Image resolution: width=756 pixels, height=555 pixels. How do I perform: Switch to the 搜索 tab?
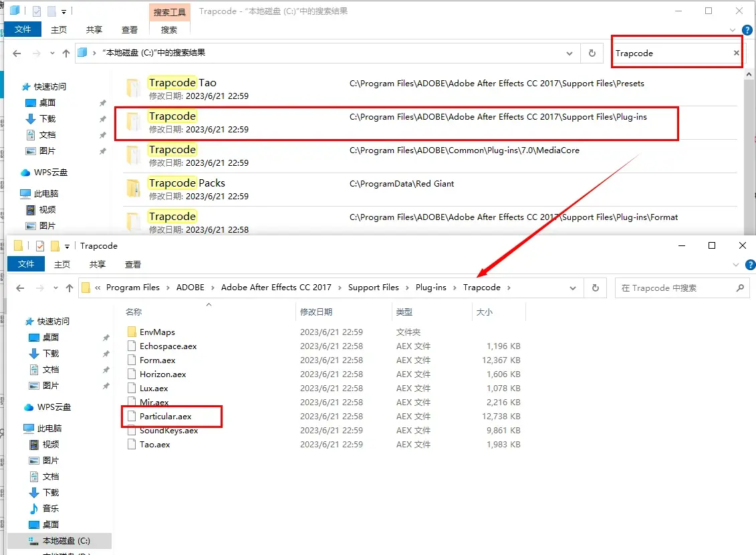click(168, 30)
